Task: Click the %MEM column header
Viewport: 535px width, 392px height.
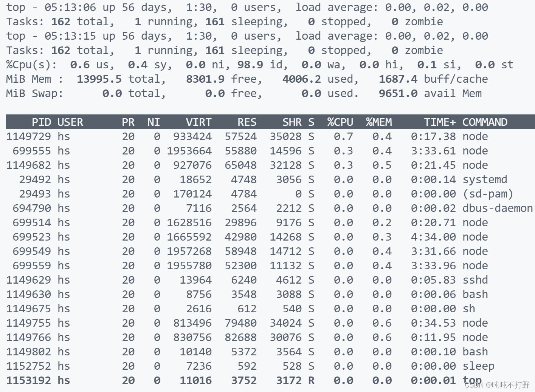Action: pyautogui.click(x=379, y=122)
